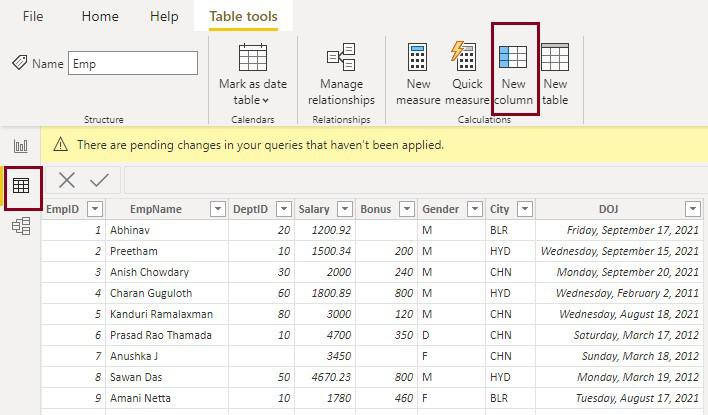Click the date Friday, September 17, 2021
The height and width of the screenshot is (415, 708).
[633, 230]
